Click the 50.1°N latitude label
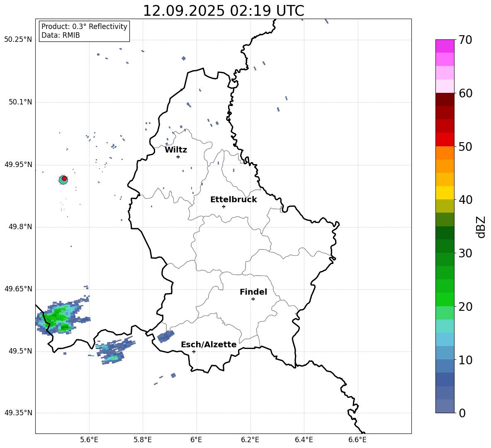This screenshot has width=491, height=448. tap(20, 102)
